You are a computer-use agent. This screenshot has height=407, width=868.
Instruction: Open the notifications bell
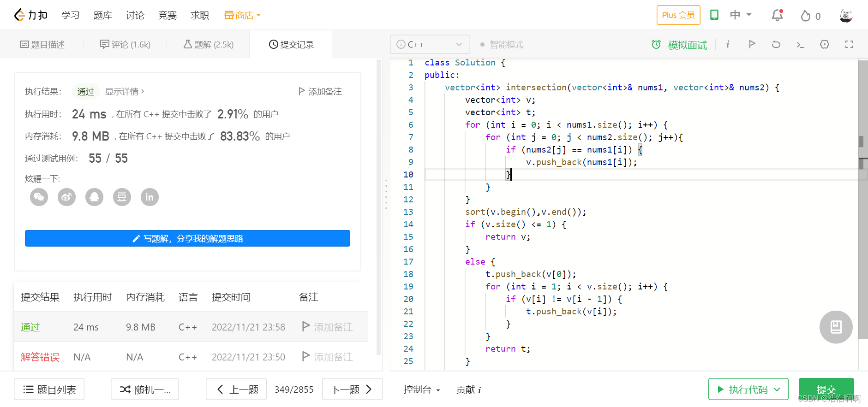tap(778, 15)
